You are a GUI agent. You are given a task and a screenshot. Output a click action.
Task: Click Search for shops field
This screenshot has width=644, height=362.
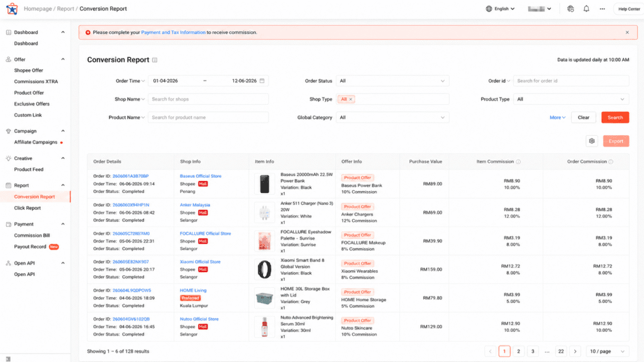pos(208,99)
